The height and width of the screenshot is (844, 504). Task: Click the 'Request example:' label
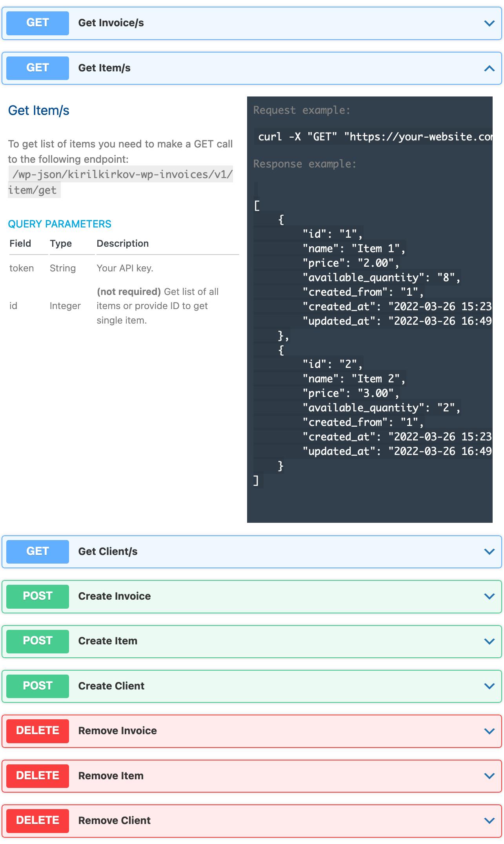(x=302, y=110)
